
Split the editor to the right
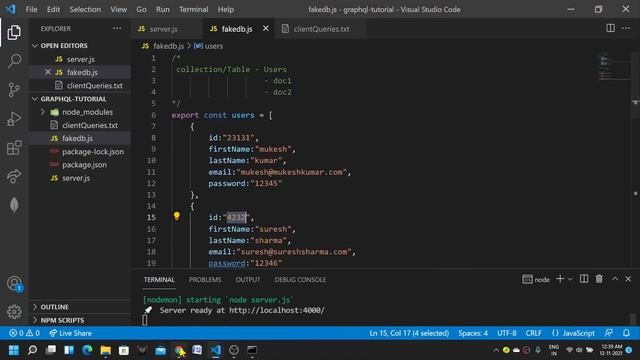(610, 28)
